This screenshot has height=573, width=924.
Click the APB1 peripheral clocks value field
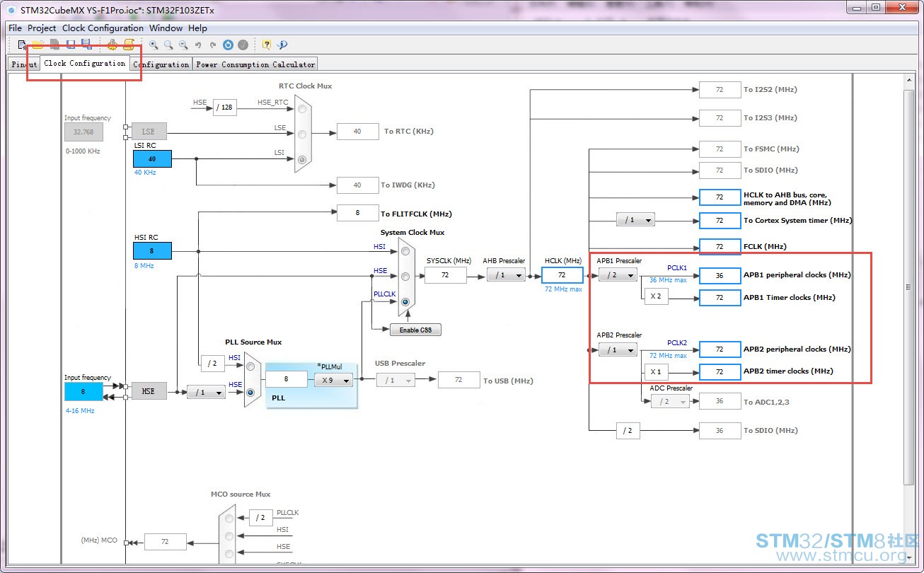[720, 275]
